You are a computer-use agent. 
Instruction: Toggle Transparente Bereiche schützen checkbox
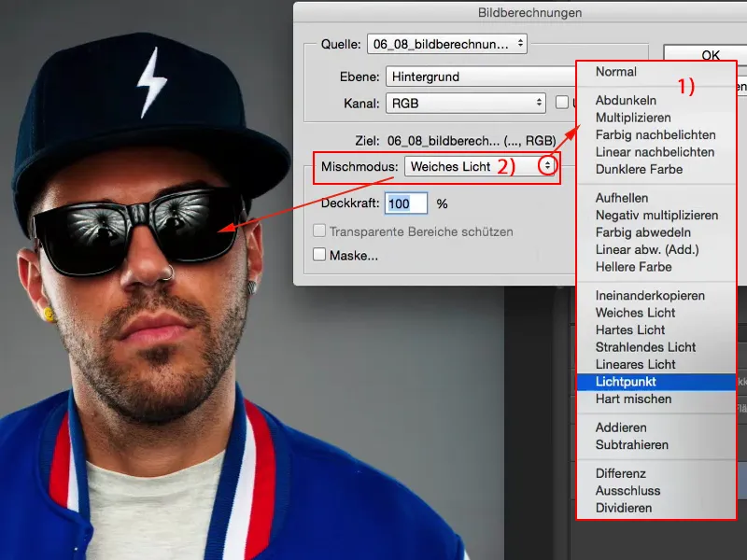319,231
